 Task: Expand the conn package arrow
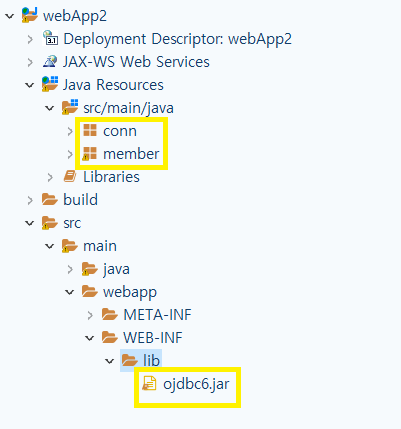pyautogui.click(x=70, y=131)
